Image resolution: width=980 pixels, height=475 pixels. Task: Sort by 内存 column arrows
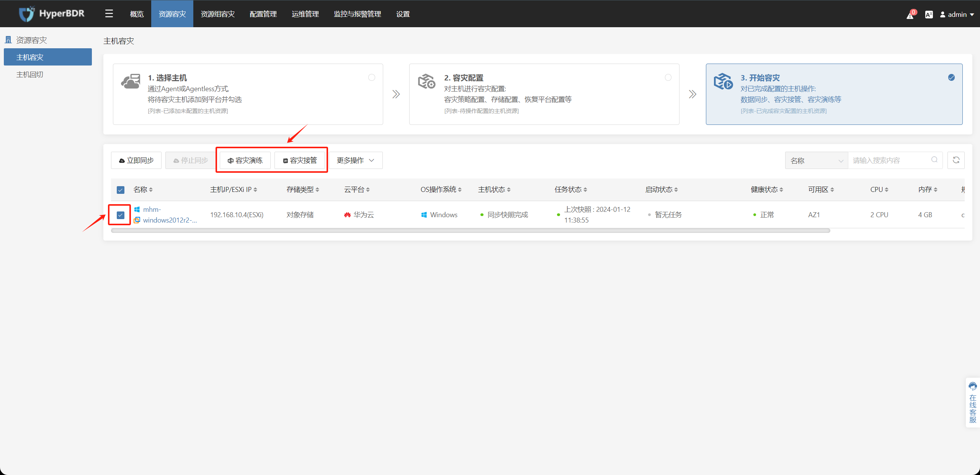pyautogui.click(x=936, y=190)
